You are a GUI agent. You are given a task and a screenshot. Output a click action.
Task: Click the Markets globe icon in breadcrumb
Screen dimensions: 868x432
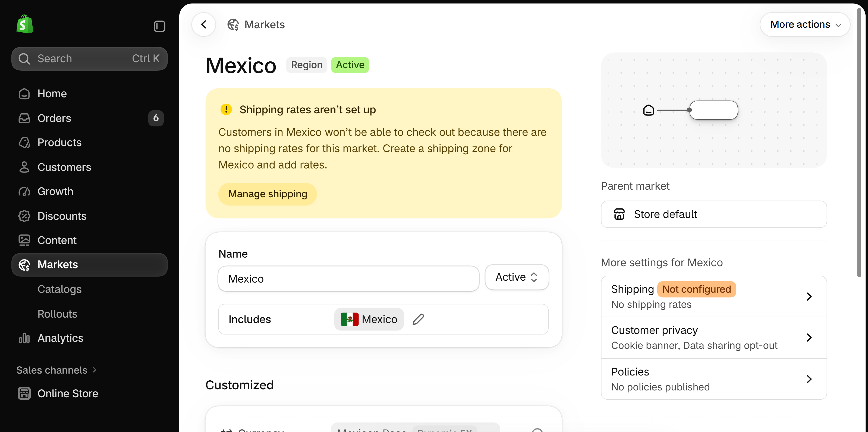[x=233, y=25]
